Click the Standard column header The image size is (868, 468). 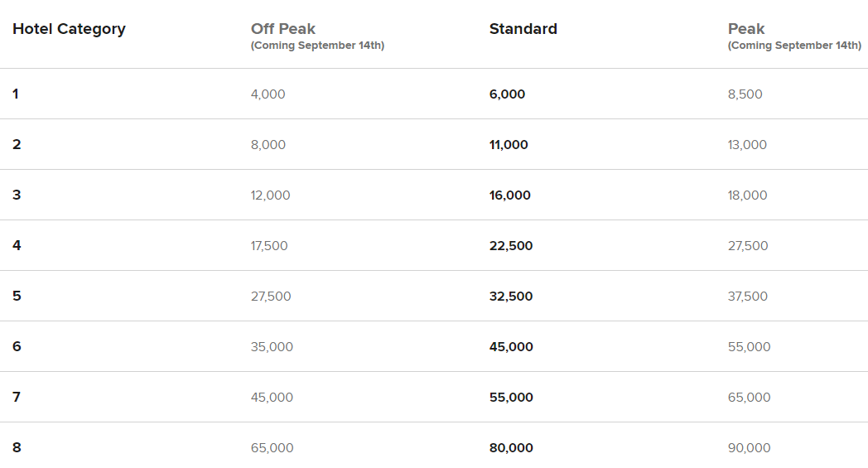523,29
